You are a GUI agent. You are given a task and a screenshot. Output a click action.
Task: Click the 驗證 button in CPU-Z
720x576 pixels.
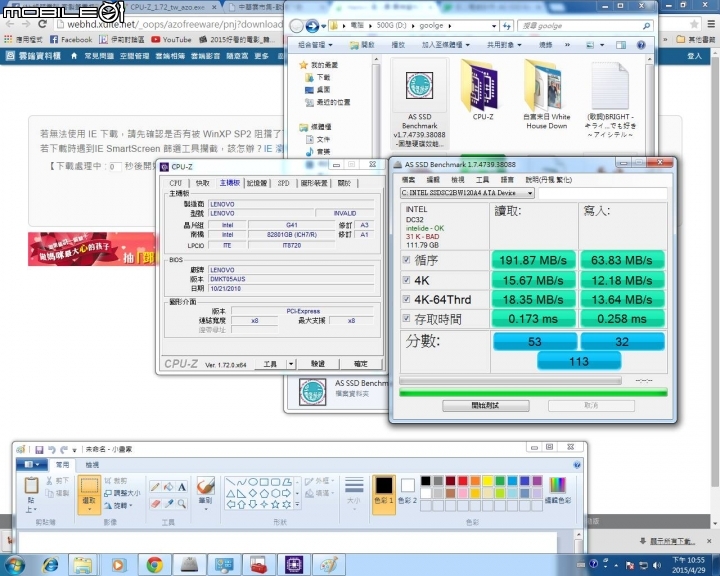point(318,364)
